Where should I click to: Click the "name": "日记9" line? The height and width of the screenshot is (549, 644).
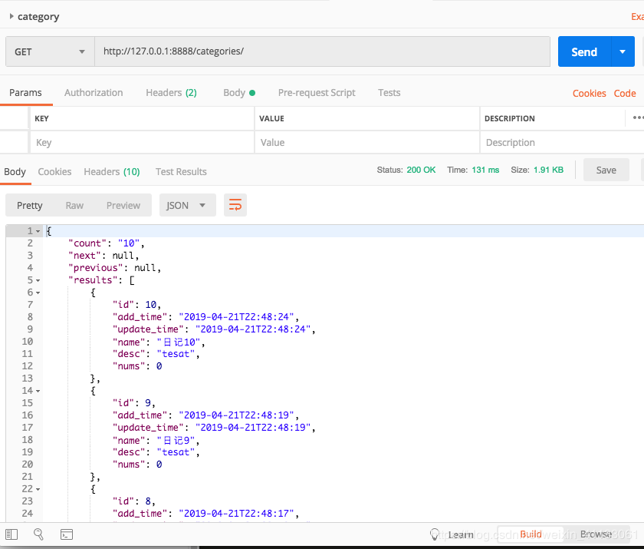click(x=156, y=440)
